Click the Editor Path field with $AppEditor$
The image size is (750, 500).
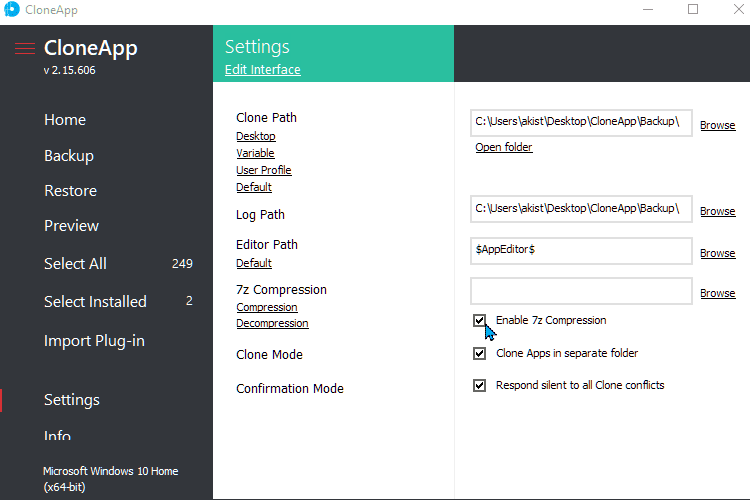581,251
